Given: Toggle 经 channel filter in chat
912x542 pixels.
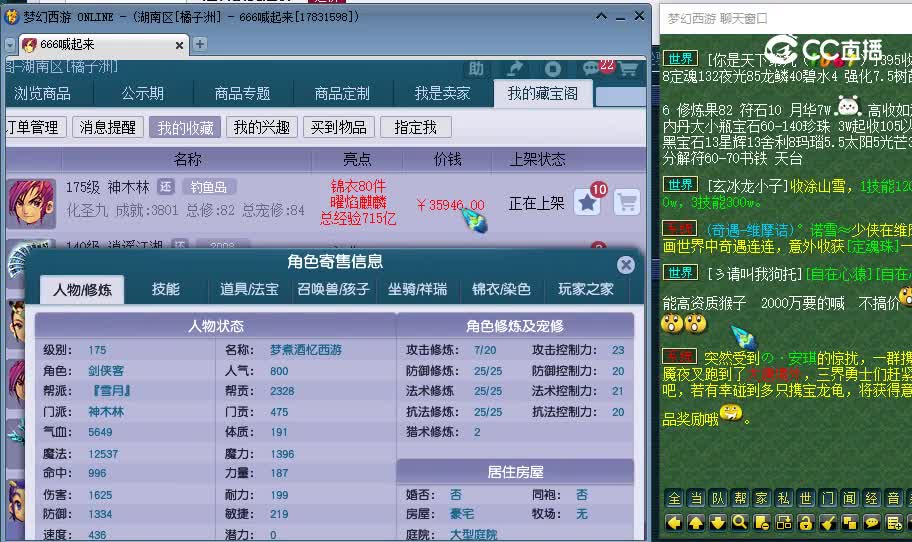Looking at the screenshot, I should point(872,498).
